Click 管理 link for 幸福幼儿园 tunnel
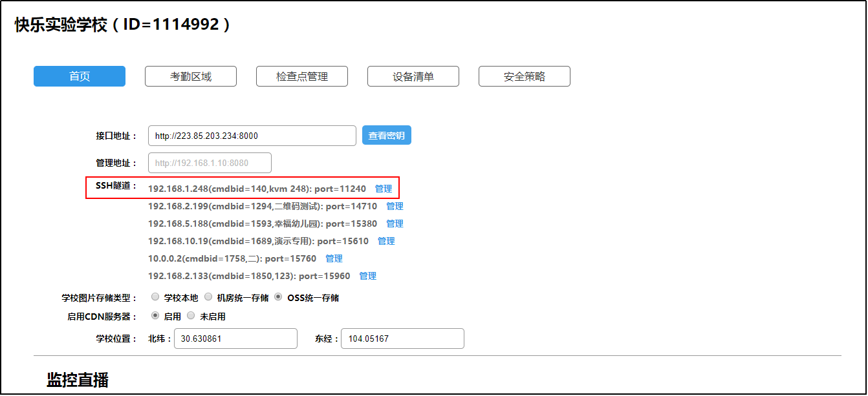Viewport: 868px width, 396px height. (395, 224)
